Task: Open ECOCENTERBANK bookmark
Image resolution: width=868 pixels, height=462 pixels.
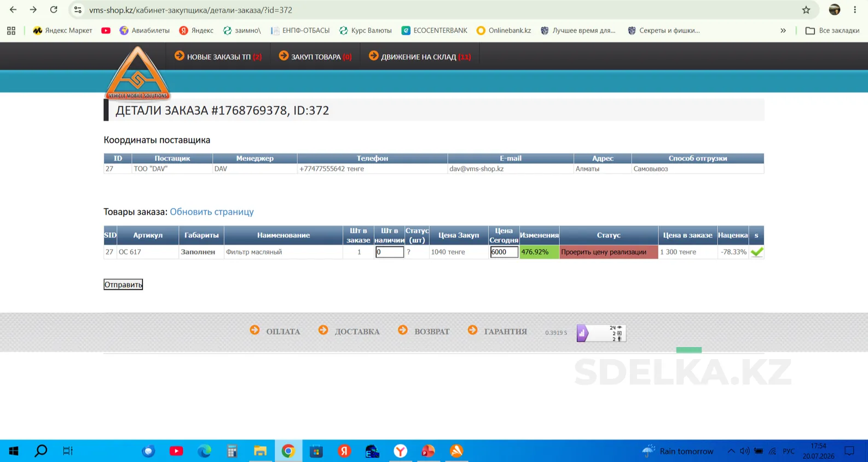Action: (435, 31)
